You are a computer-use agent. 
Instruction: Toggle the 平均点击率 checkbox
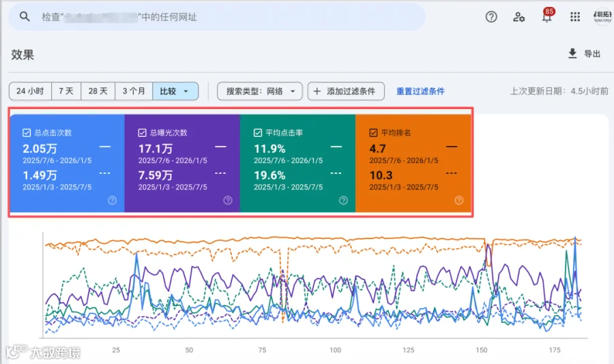(258, 133)
